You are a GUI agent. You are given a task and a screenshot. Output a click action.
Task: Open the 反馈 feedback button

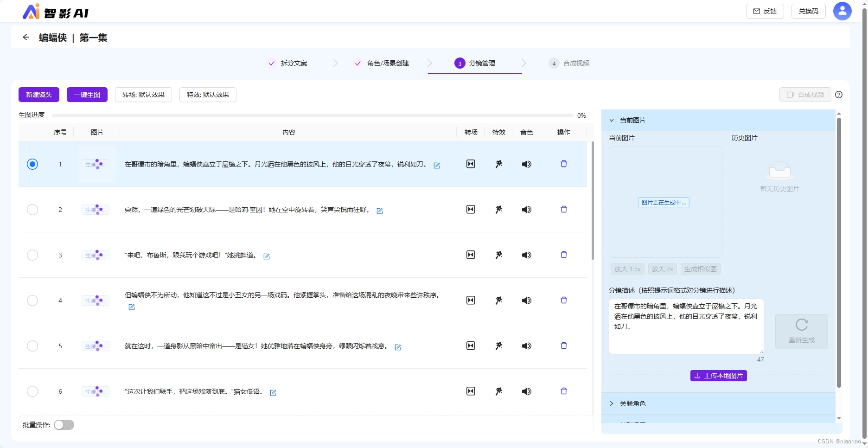pyautogui.click(x=765, y=11)
